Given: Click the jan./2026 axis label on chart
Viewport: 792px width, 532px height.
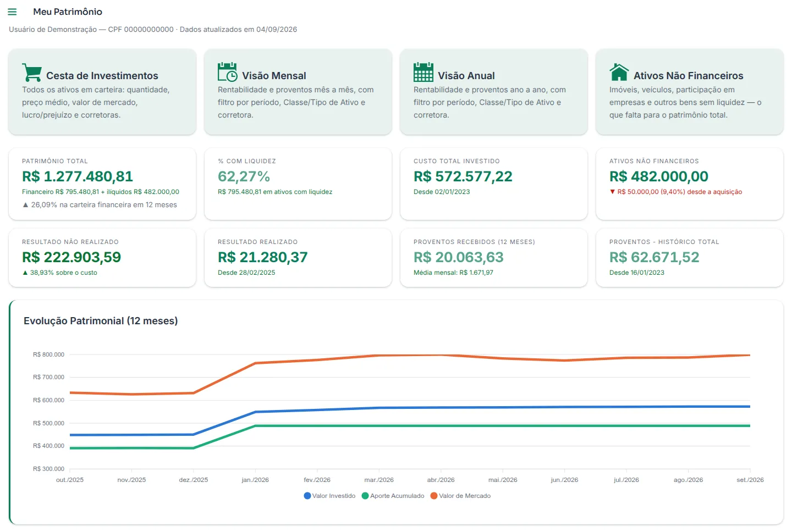Looking at the screenshot, I should pyautogui.click(x=255, y=480).
